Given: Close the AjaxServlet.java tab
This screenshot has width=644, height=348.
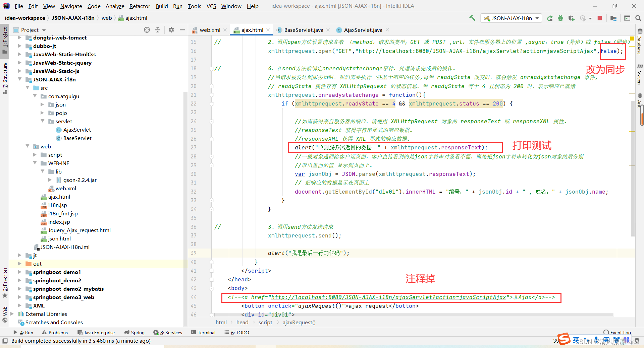Looking at the screenshot, I should (x=387, y=30).
